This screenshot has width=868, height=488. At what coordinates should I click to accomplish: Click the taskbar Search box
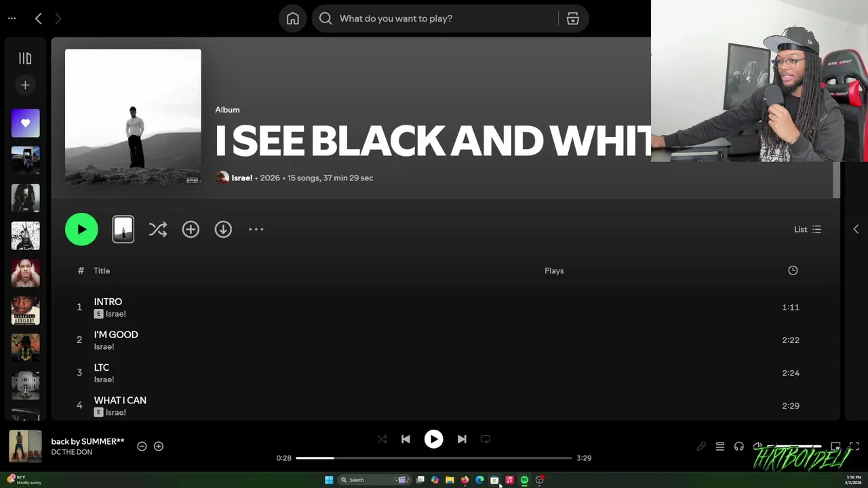(x=374, y=480)
